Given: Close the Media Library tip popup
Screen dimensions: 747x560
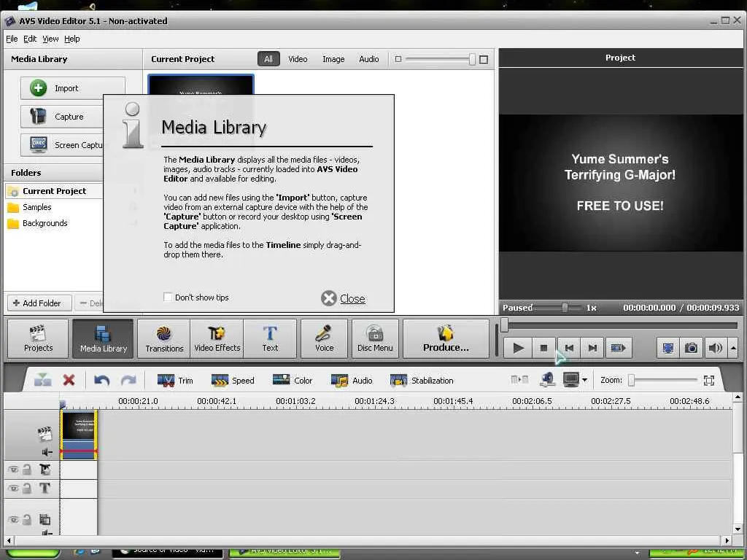Looking at the screenshot, I should point(343,298).
